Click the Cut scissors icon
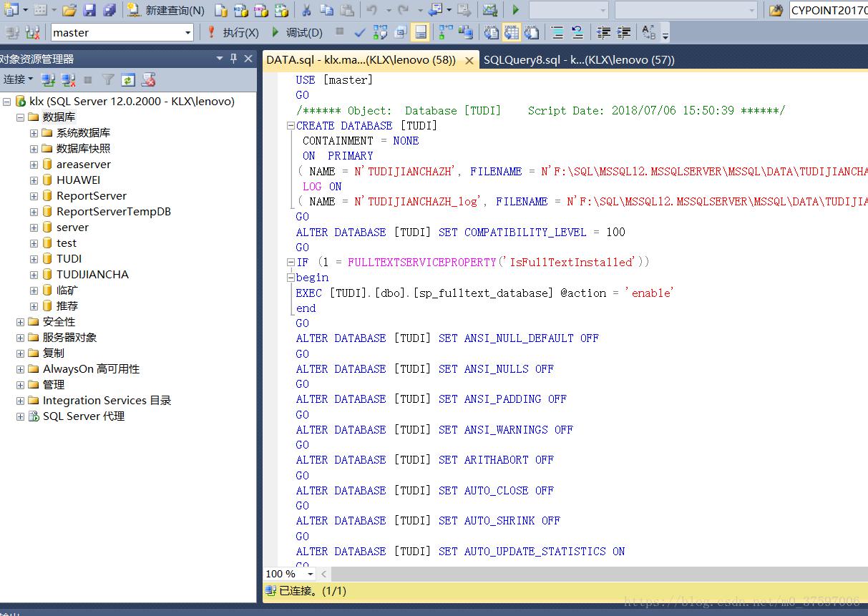 pos(306,10)
